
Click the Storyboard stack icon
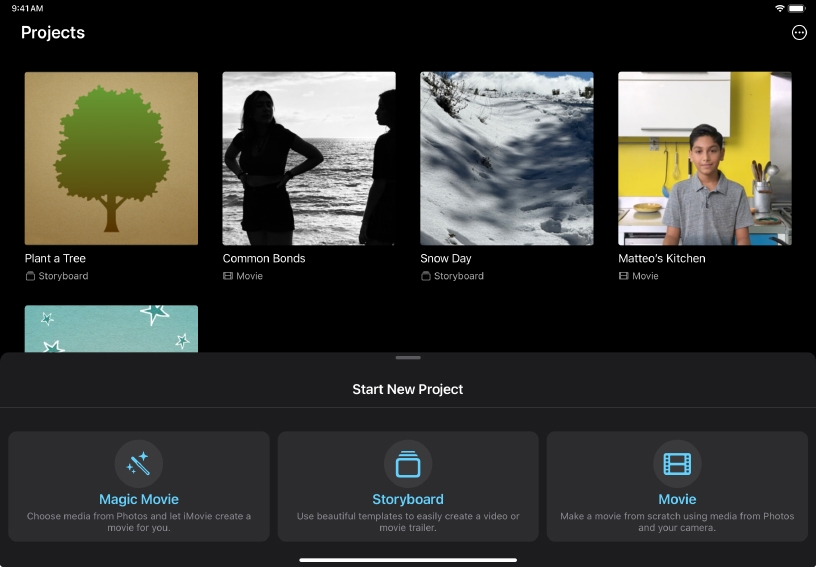tap(408, 464)
